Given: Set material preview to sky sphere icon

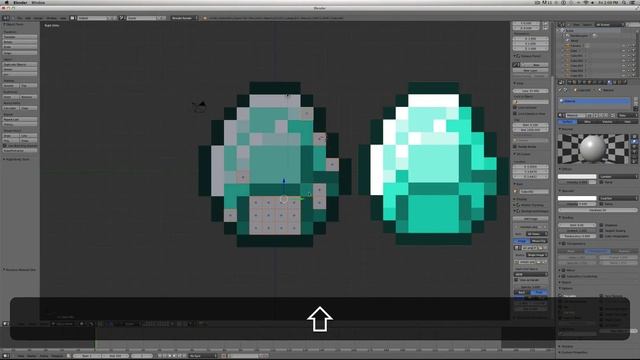Looking at the screenshot, I should click(x=634, y=161).
